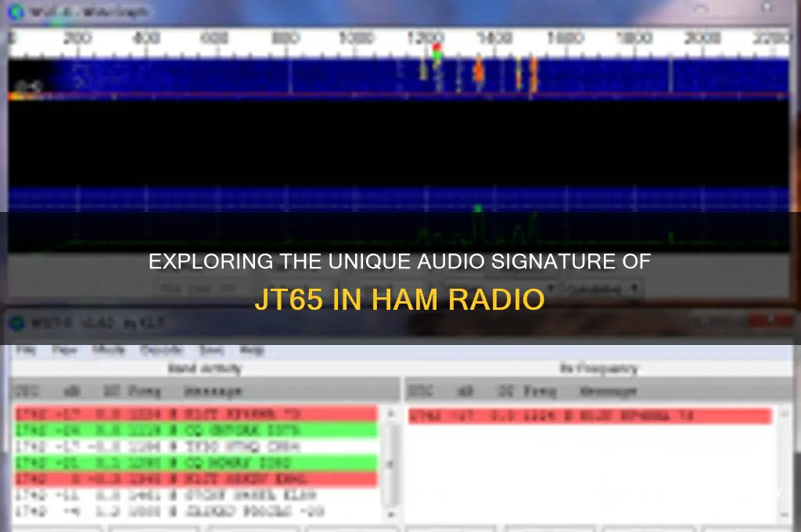
Task: Select the top red row in Band Activity
Action: 196,413
